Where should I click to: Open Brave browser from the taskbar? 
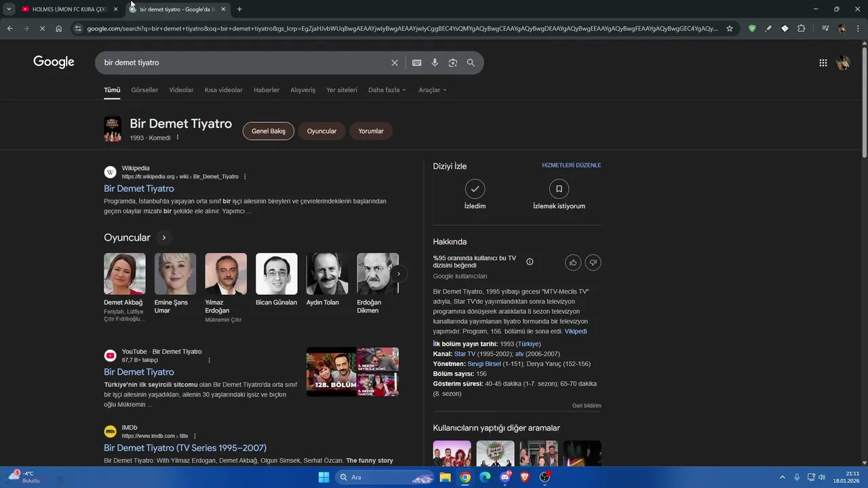[x=524, y=477]
